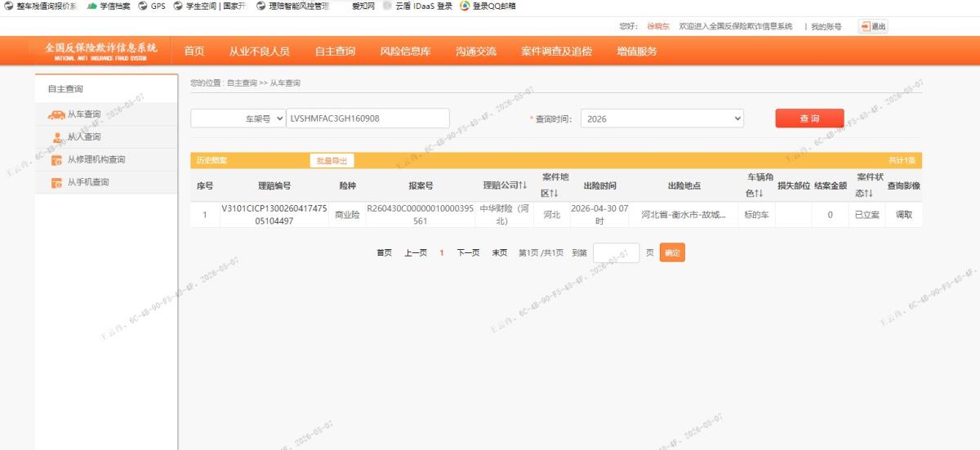Click the person icon beside 从人查询
980x450 pixels.
[57, 137]
